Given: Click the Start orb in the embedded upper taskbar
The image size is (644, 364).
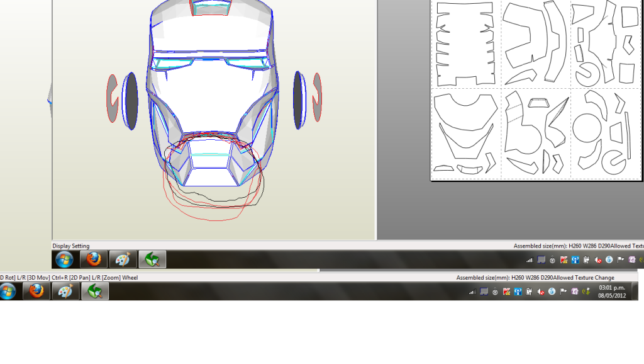Looking at the screenshot, I should [65, 259].
